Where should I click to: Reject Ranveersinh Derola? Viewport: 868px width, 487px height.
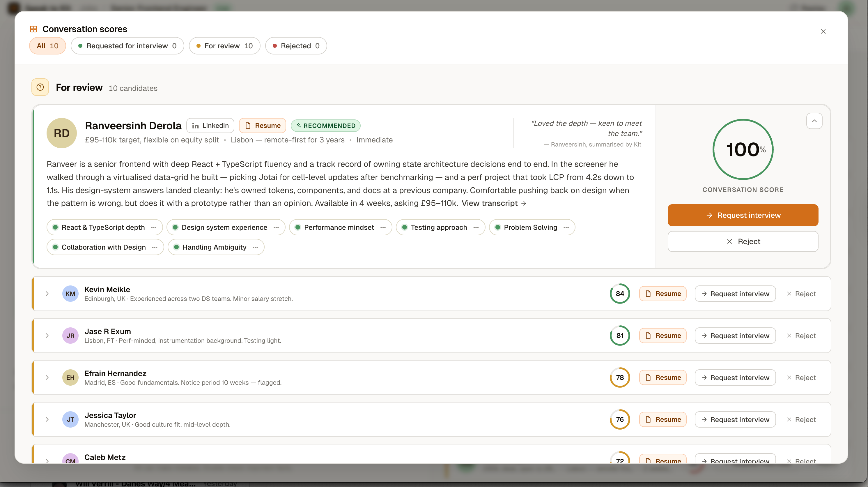coord(743,241)
